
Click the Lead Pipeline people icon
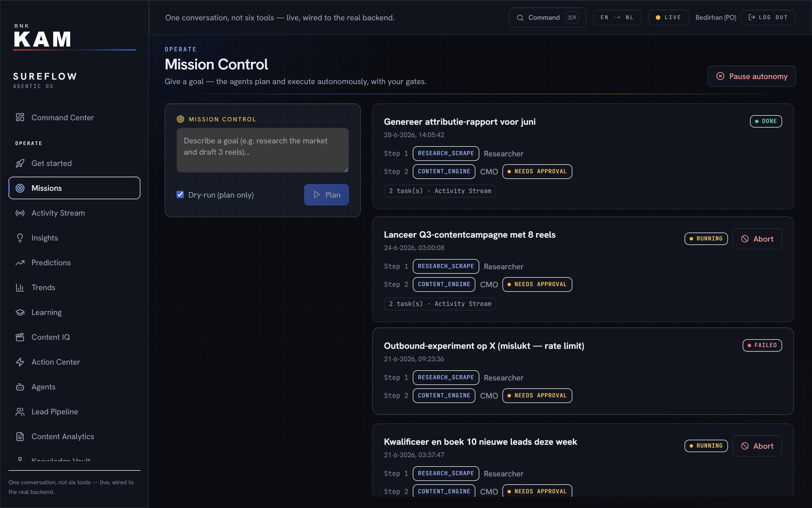tap(20, 412)
